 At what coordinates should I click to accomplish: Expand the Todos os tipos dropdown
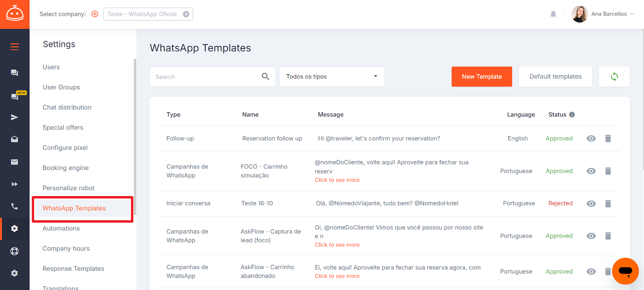(331, 76)
